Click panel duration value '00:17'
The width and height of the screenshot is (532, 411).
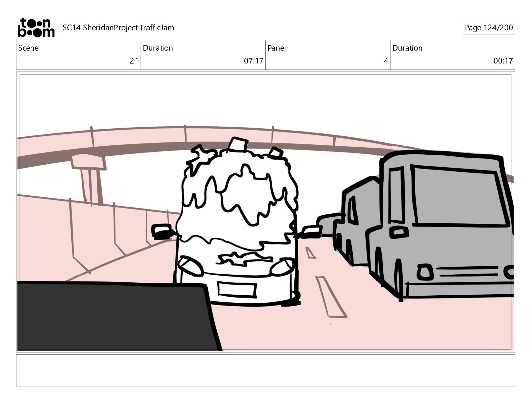(503, 61)
